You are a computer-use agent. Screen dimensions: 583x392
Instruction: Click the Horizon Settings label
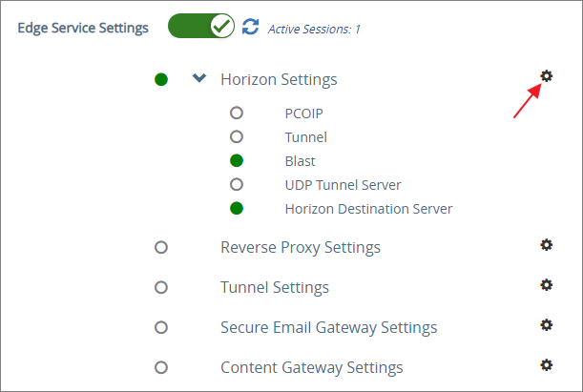coord(279,80)
